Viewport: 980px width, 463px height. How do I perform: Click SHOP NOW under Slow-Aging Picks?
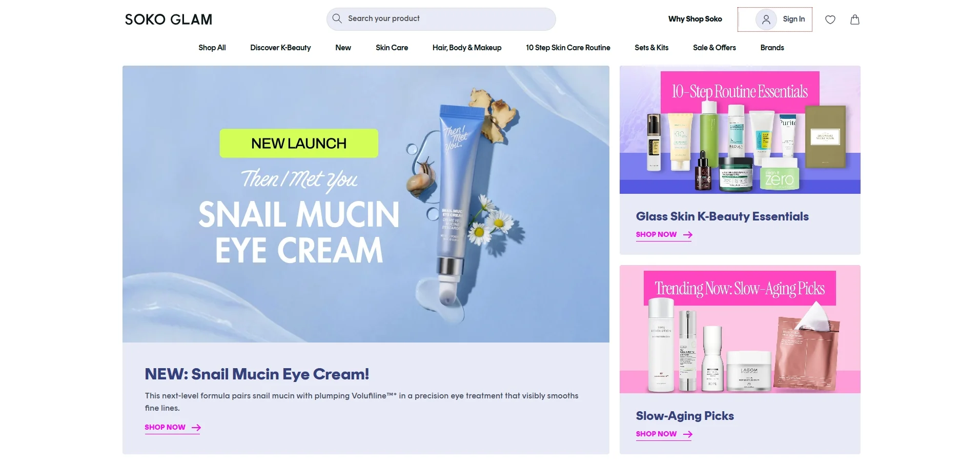pos(657,434)
